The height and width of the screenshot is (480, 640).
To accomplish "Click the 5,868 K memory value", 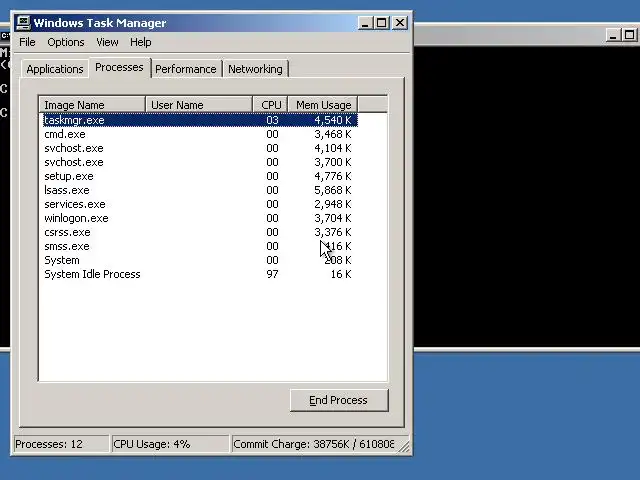I will 333,190.
